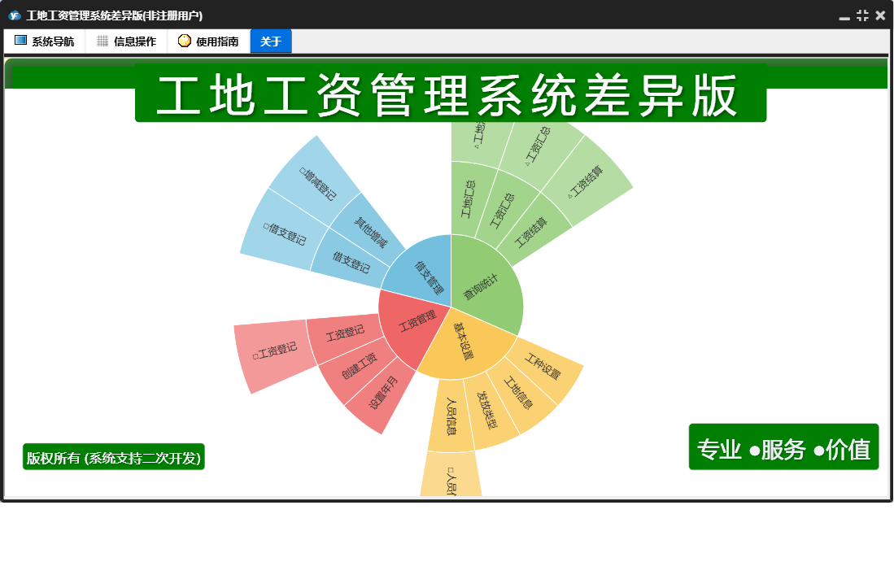Click the outer □增减登记 segment
This screenshot has width=894, height=588.
317,182
